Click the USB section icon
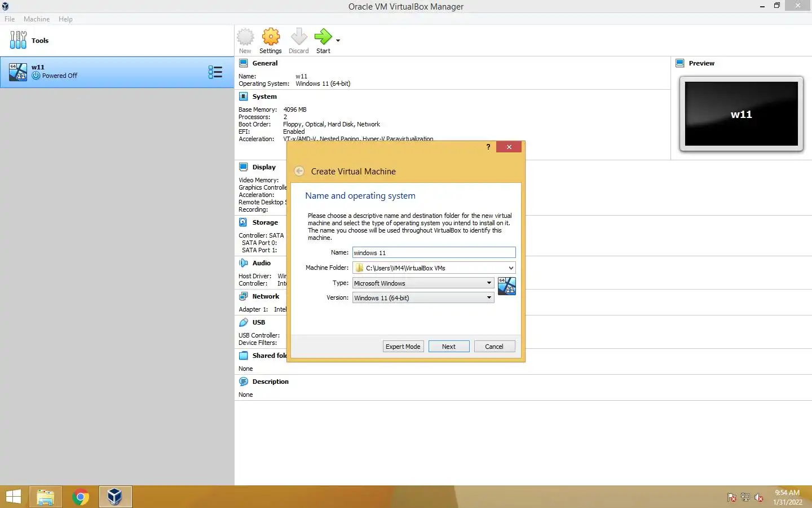Image resolution: width=812 pixels, height=508 pixels. [x=244, y=322]
